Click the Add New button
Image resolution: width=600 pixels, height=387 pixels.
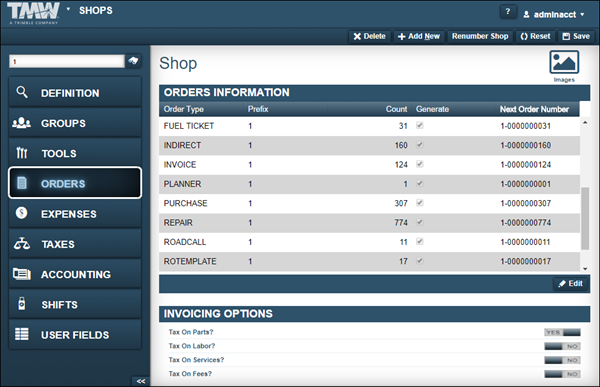419,36
